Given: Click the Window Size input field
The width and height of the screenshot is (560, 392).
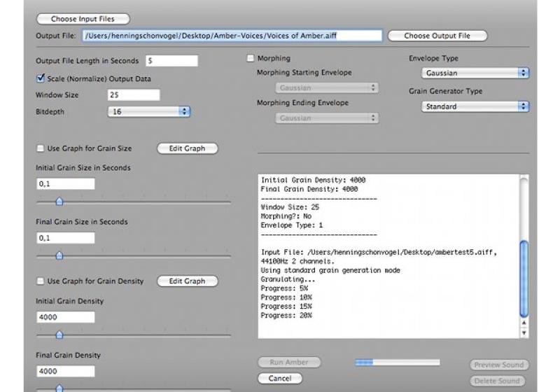Looking at the screenshot, I should click(134, 94).
